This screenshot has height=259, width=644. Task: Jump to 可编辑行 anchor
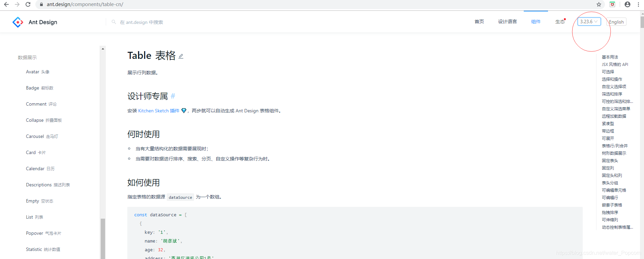coord(610,197)
